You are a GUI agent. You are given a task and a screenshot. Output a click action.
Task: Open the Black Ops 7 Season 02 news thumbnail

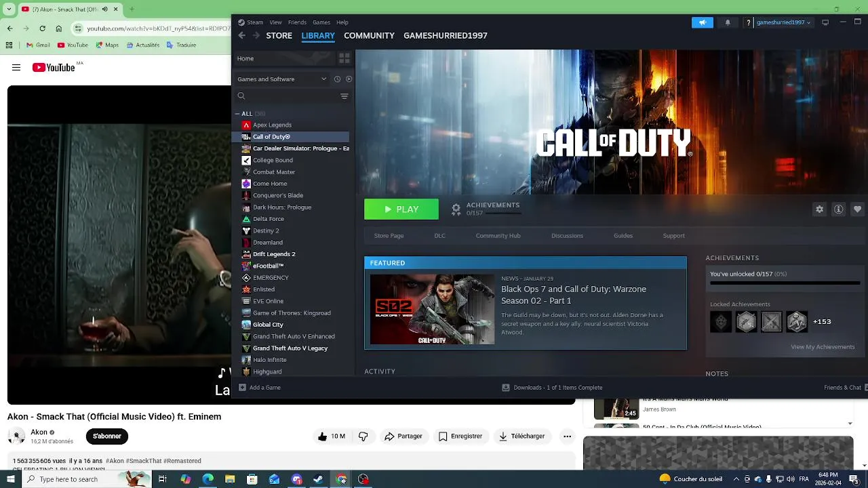[x=433, y=310]
